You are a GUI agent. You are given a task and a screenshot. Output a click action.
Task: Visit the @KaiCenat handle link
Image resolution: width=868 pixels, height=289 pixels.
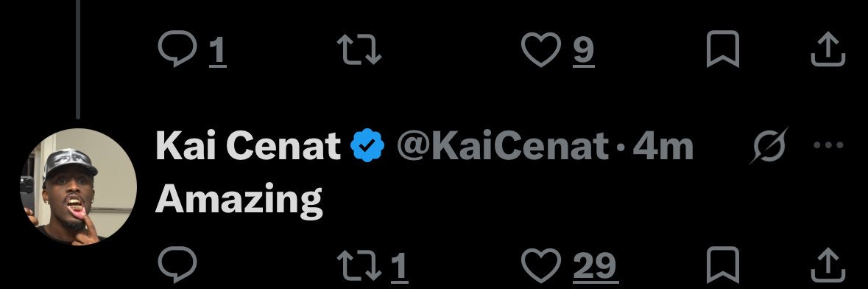coord(502,147)
